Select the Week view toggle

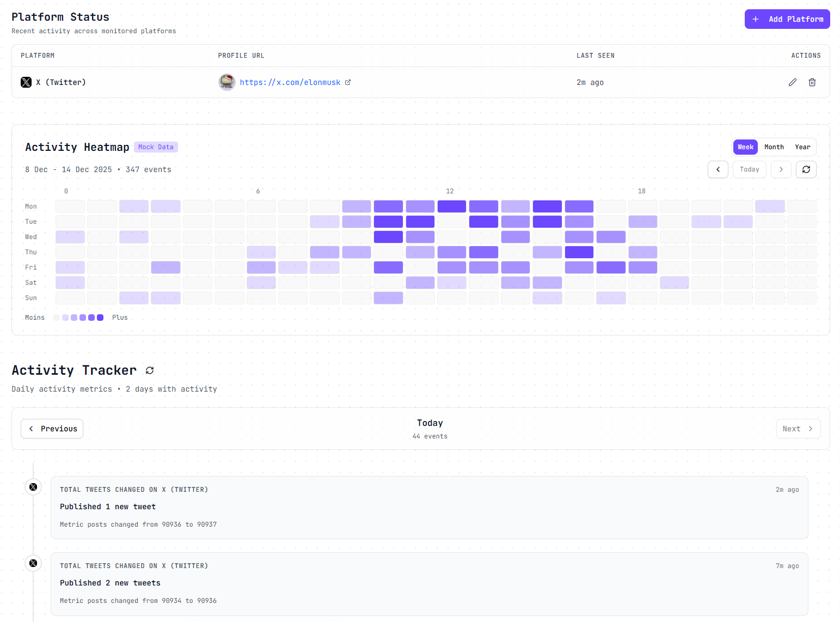pos(745,147)
